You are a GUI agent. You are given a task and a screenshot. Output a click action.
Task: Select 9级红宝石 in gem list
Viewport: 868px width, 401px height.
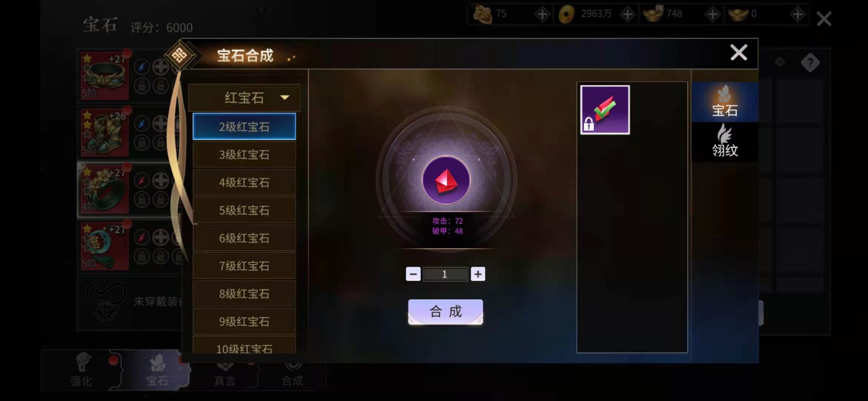tap(244, 322)
